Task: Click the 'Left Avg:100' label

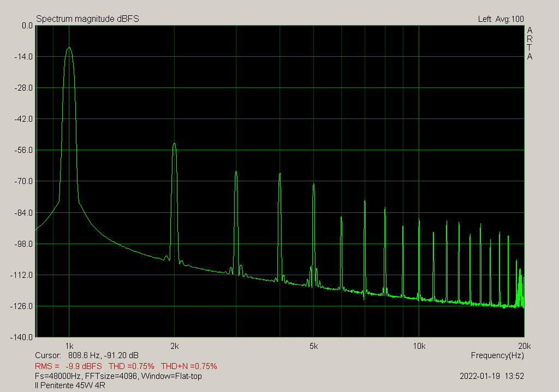Action: (501, 19)
